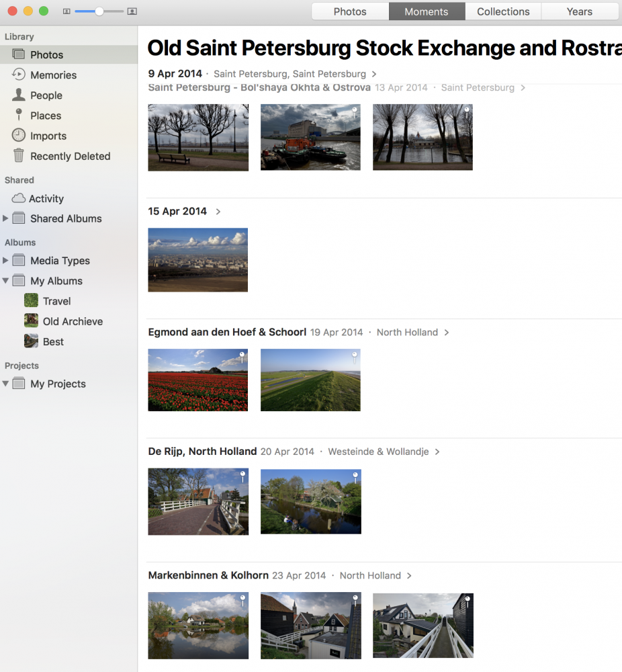Click the Shared Albums folder icon

18,218
